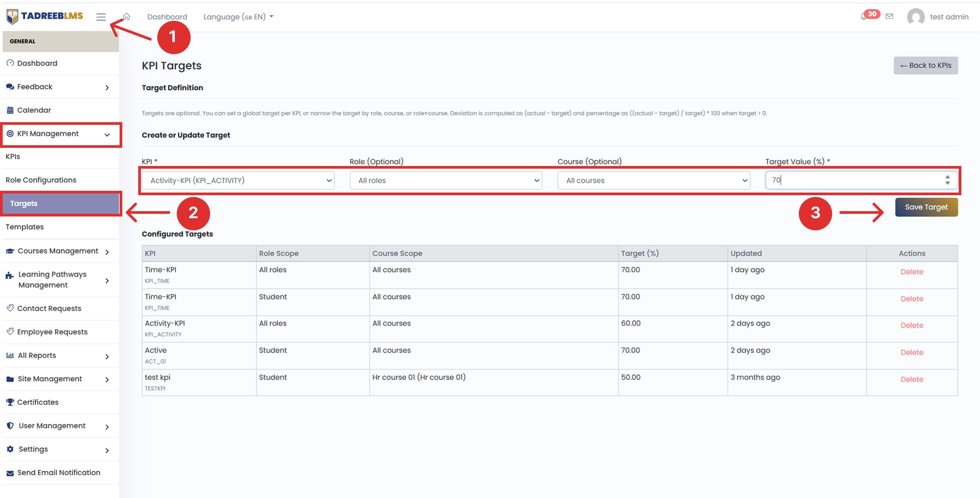Open the messages envelope icon
The height and width of the screenshot is (498, 980).
pos(889,16)
